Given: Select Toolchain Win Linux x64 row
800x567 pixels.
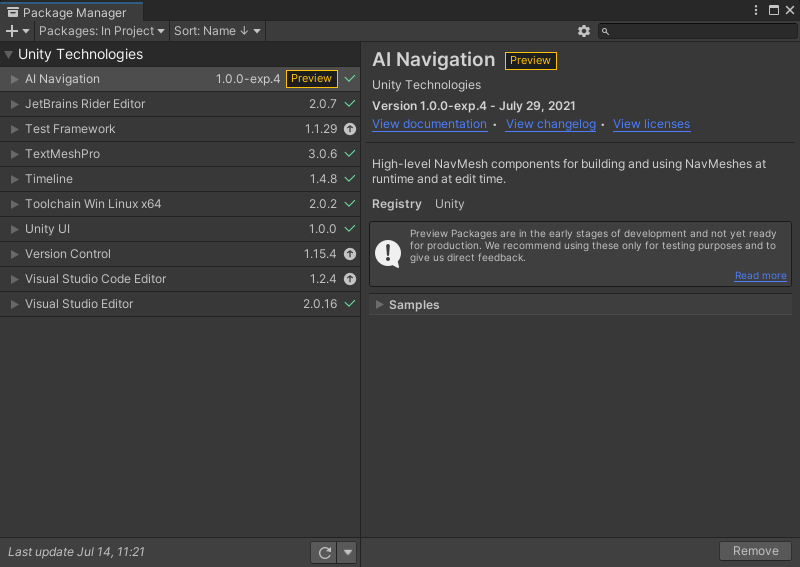Looking at the screenshot, I should [x=180, y=204].
